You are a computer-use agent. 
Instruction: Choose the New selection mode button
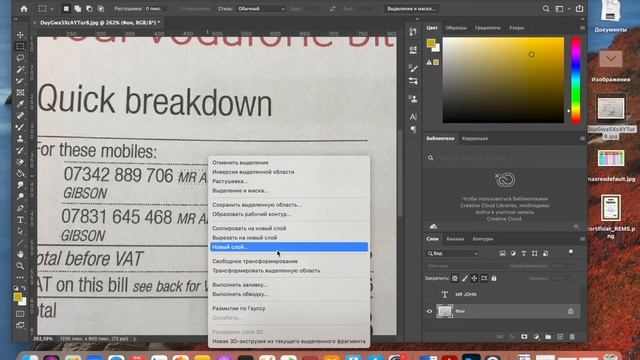66,9
